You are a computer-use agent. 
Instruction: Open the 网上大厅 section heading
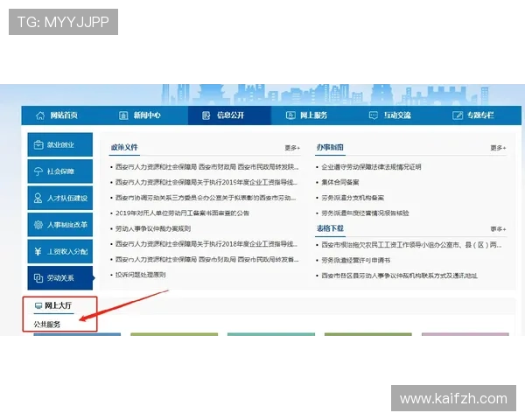(x=58, y=305)
